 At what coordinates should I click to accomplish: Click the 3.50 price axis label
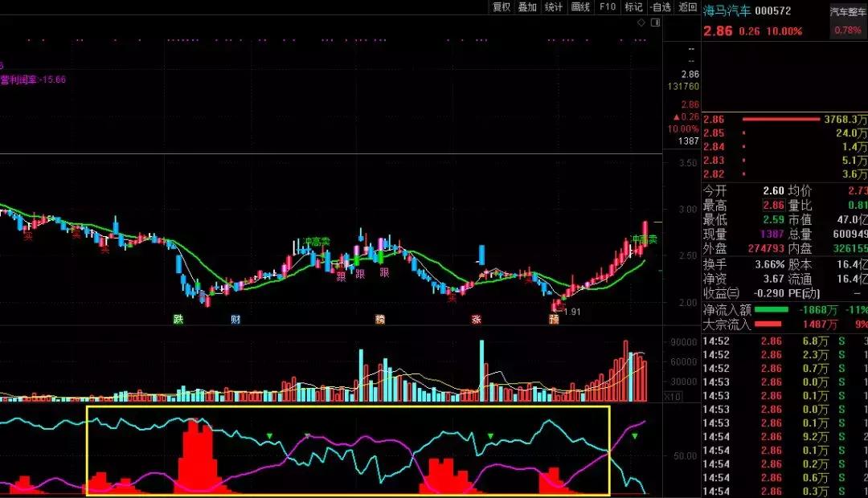(x=688, y=163)
